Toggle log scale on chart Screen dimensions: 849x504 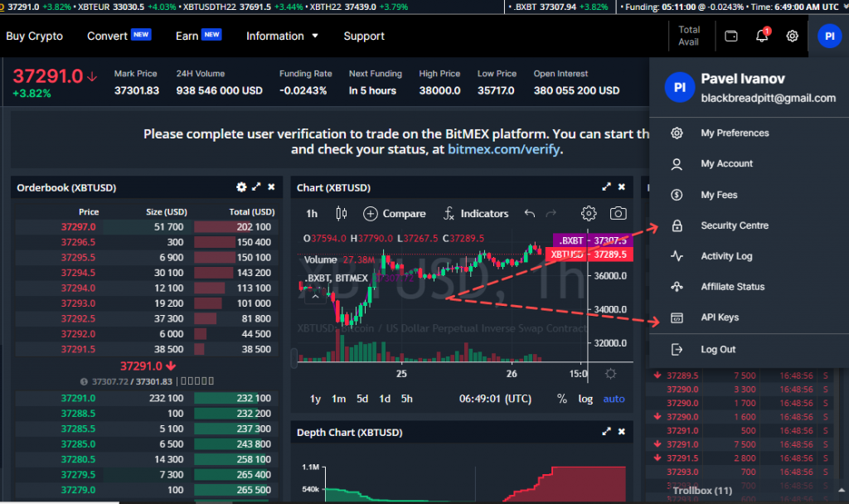pos(585,399)
